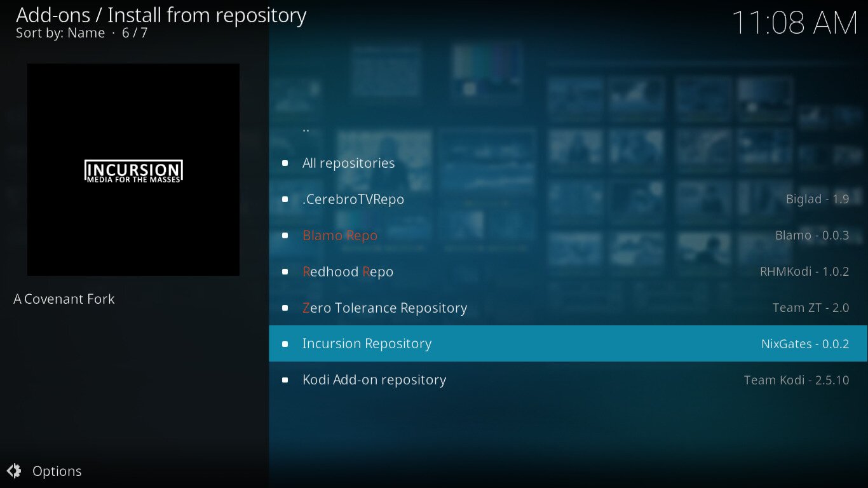This screenshot has height=488, width=868.
Task: Click bullet icon beside Zero Tolerance Repository
Action: [285, 308]
